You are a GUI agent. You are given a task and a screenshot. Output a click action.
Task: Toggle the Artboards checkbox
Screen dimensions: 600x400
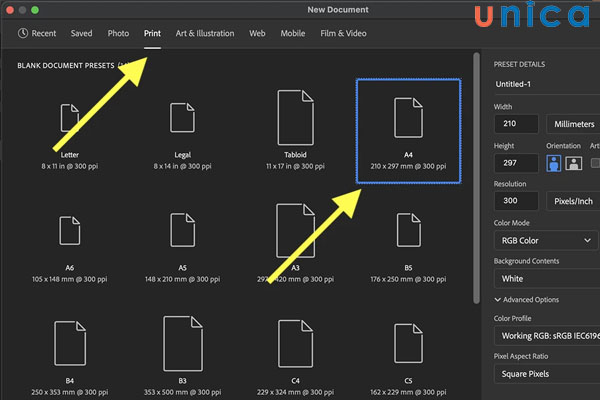(595, 162)
